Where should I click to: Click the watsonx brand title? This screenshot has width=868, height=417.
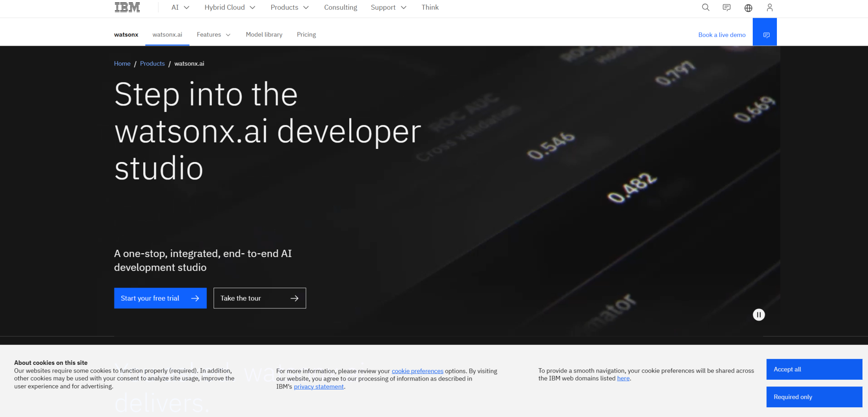[x=126, y=35]
